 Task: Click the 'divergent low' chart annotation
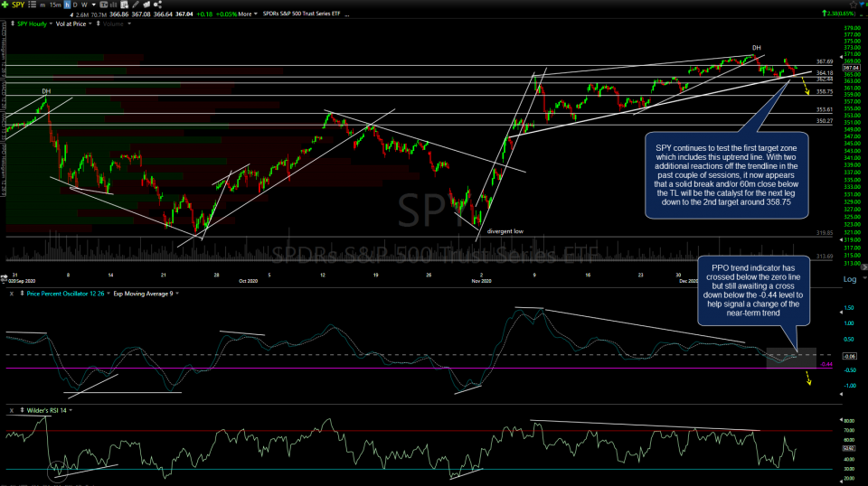tap(505, 231)
